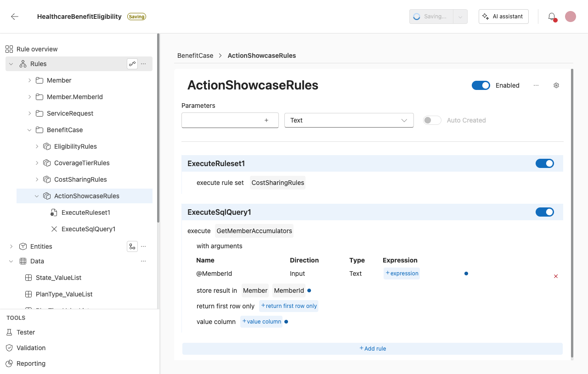Select ExecuteSqlQuery1 in the tree
The height and width of the screenshot is (374, 588).
(88, 229)
